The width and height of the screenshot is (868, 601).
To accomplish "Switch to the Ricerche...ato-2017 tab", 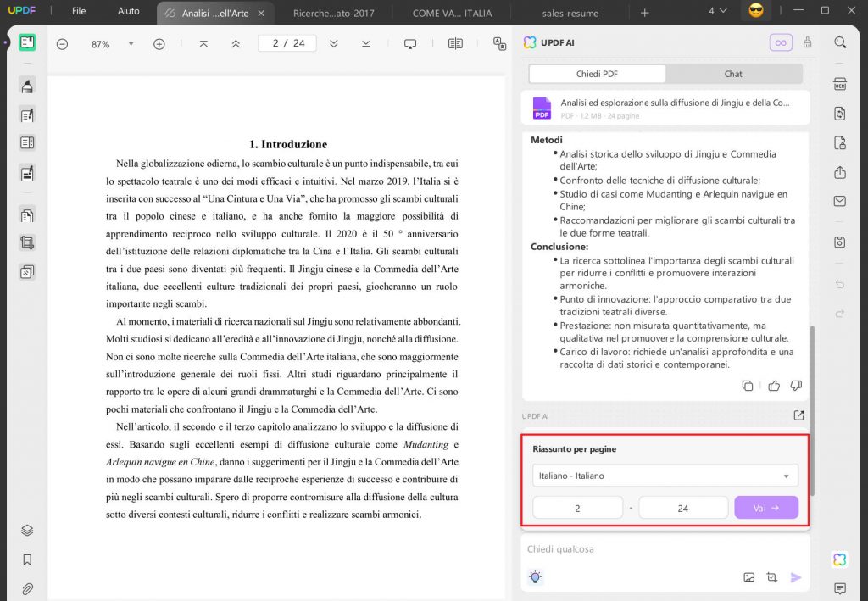I will [x=333, y=13].
